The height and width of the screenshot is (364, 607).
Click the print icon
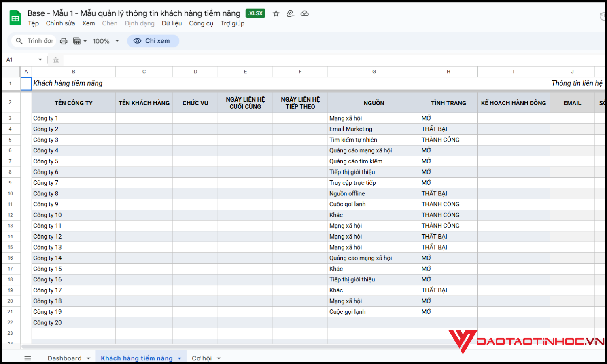[64, 41]
